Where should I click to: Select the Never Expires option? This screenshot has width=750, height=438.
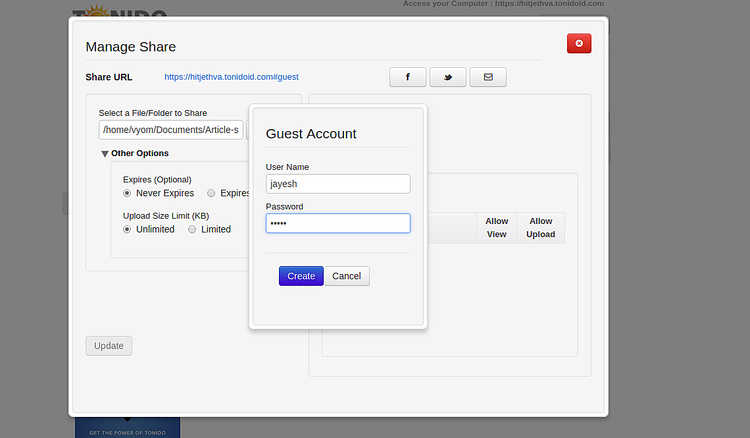pyautogui.click(x=127, y=193)
